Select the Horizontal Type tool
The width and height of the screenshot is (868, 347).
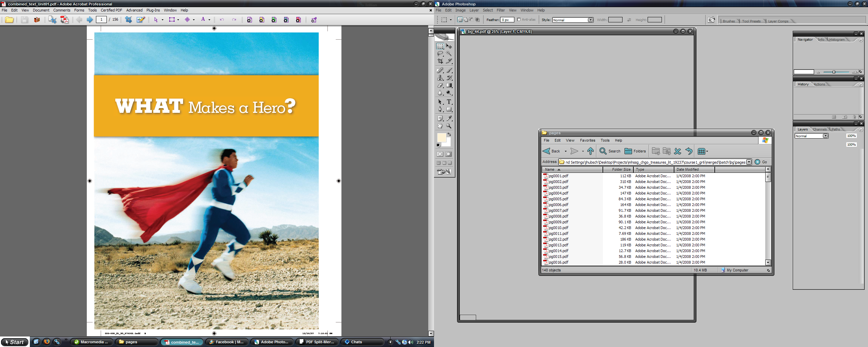449,102
